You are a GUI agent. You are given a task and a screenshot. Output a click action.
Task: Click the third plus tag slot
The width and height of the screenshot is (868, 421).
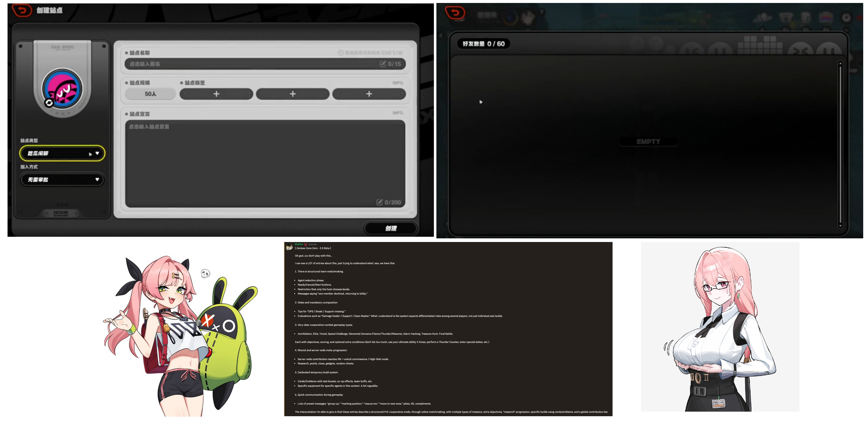(x=369, y=94)
